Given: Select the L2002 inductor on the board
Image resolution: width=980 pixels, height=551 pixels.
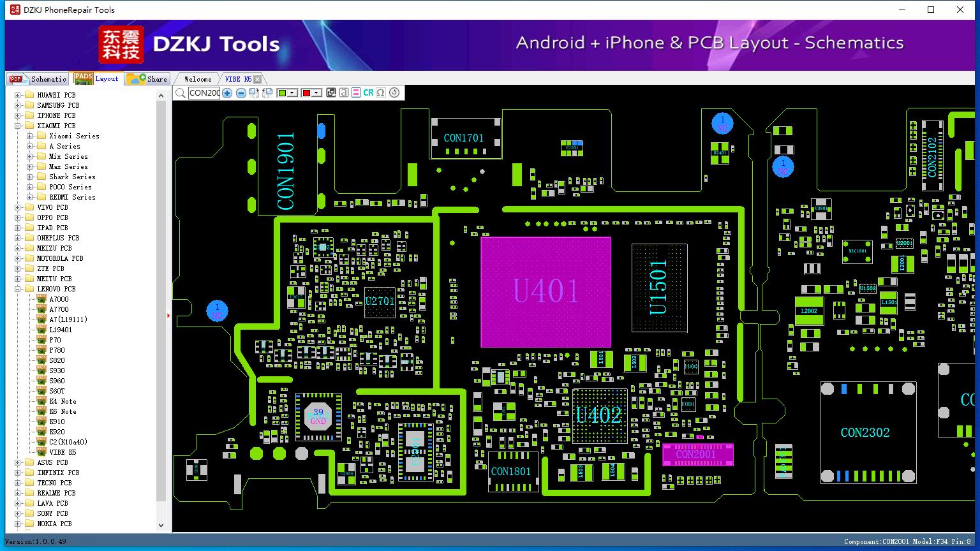Looking at the screenshot, I should click(x=809, y=311).
